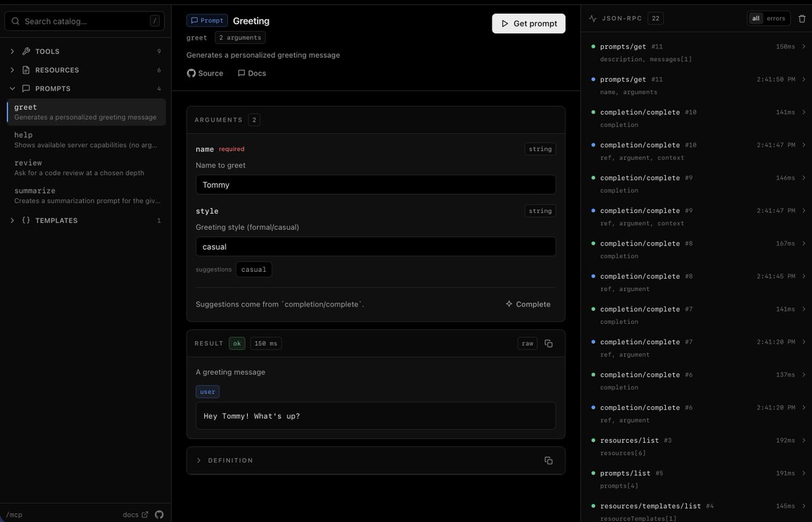Open the Docs link under the Greeting header
Screen dimensions: 812x522
[252, 73]
